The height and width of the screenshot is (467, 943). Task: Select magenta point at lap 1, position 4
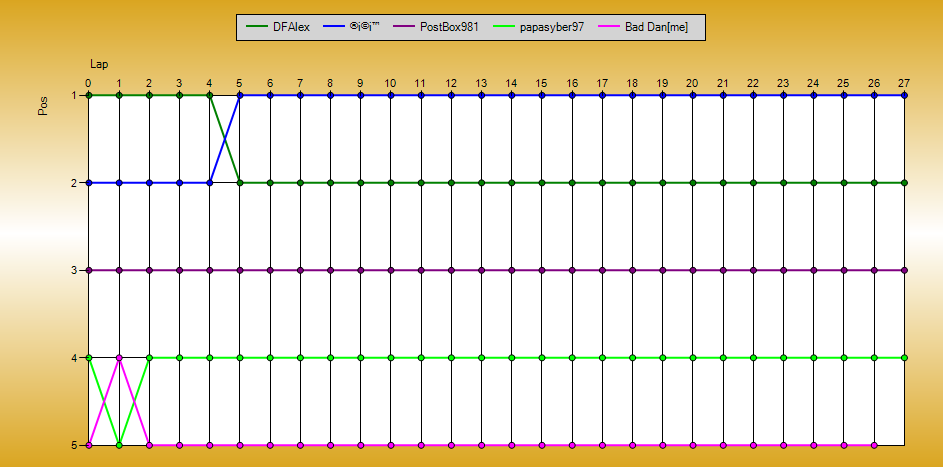pyautogui.click(x=119, y=357)
